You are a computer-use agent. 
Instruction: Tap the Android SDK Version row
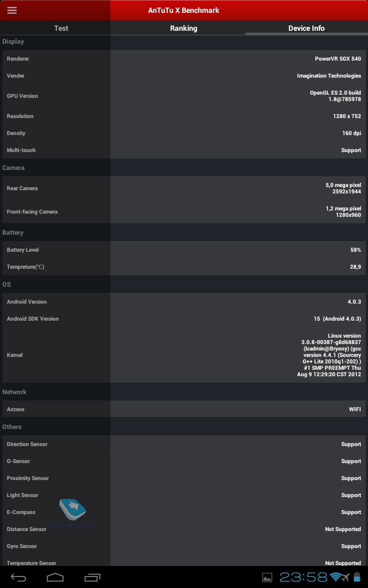pos(184,319)
